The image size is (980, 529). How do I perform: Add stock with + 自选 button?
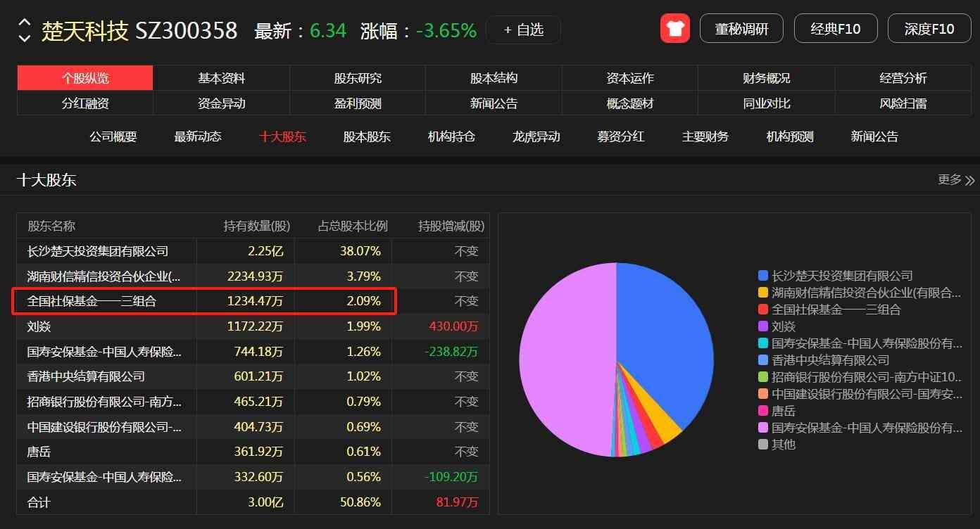pyautogui.click(x=523, y=30)
